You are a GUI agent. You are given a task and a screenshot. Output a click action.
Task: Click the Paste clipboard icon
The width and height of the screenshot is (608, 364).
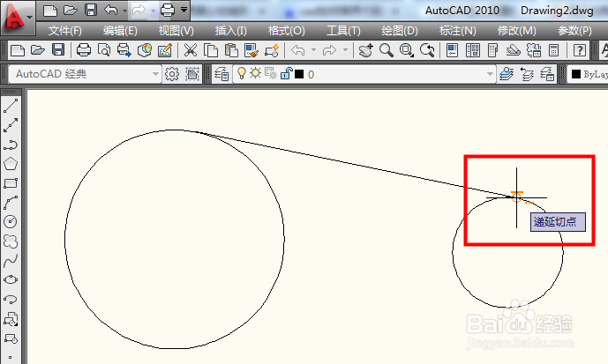tap(231, 50)
